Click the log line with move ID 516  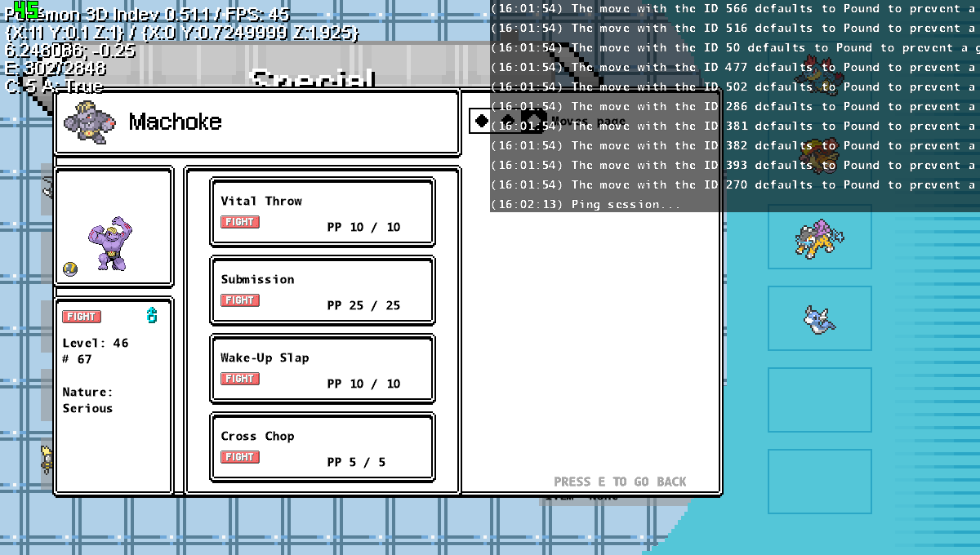coord(735,28)
